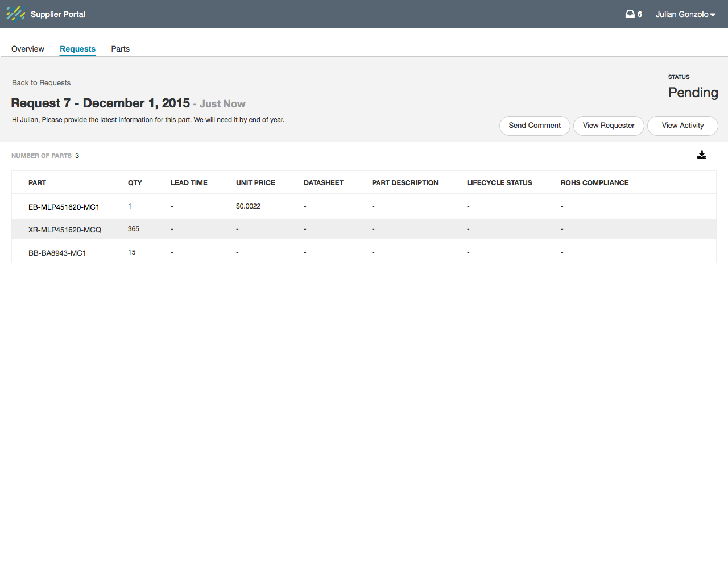Select part row BB-BA8943-MC1

(57, 253)
